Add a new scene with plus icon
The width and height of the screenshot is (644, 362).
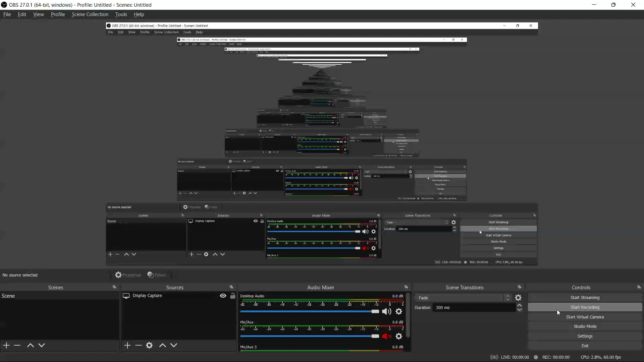[x=6, y=345]
